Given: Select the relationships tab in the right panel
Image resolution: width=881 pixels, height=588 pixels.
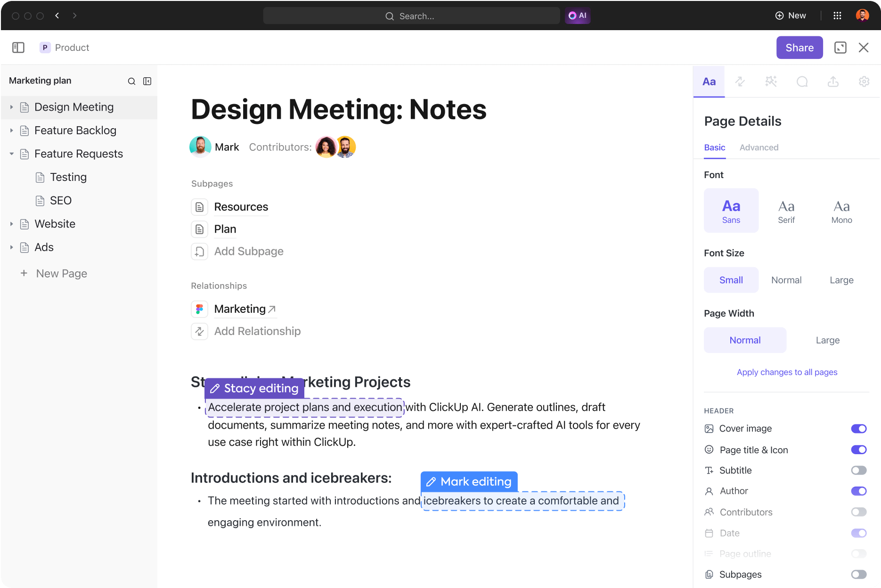Looking at the screenshot, I should [x=740, y=82].
